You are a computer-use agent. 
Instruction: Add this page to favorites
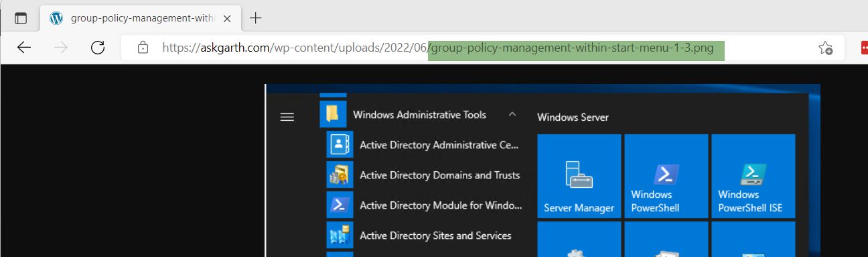point(825,48)
